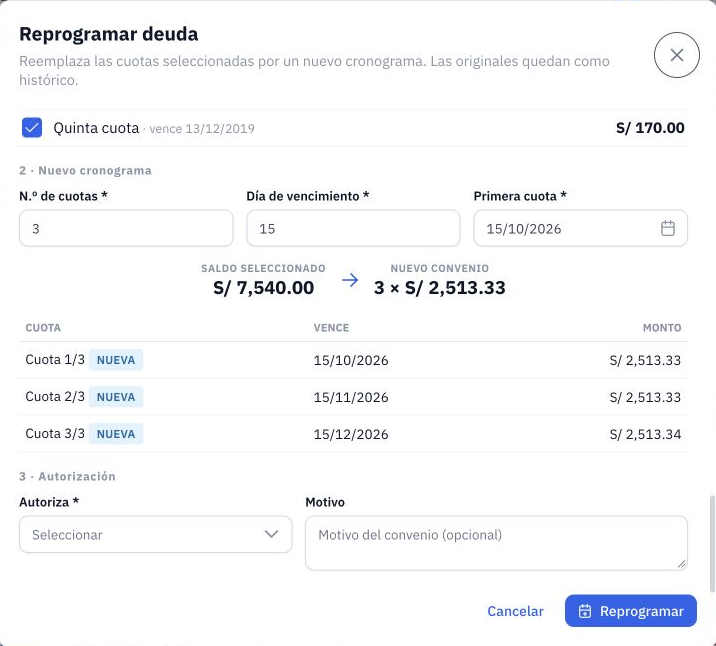Screen dimensions: 716x646
Task: Click the Quinta cuota label
Action: click(96, 128)
